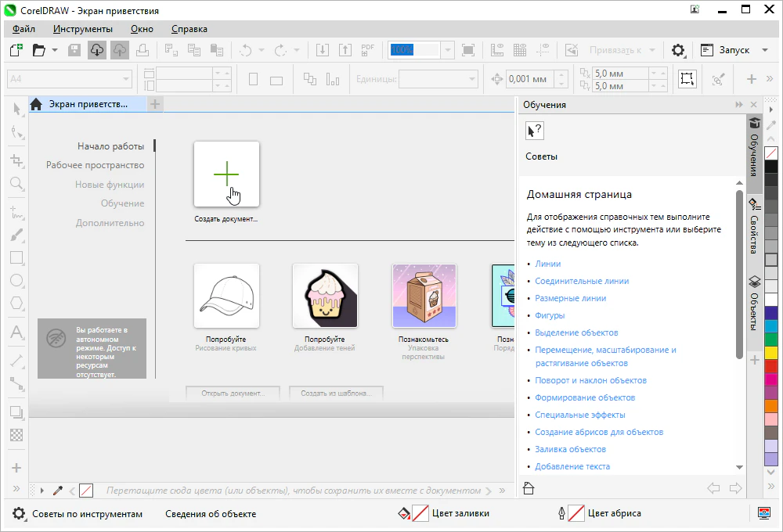Viewport: 783px width, 532px height.
Task: Click the outline pen icon near Цвет абриса
Action: pos(561,513)
